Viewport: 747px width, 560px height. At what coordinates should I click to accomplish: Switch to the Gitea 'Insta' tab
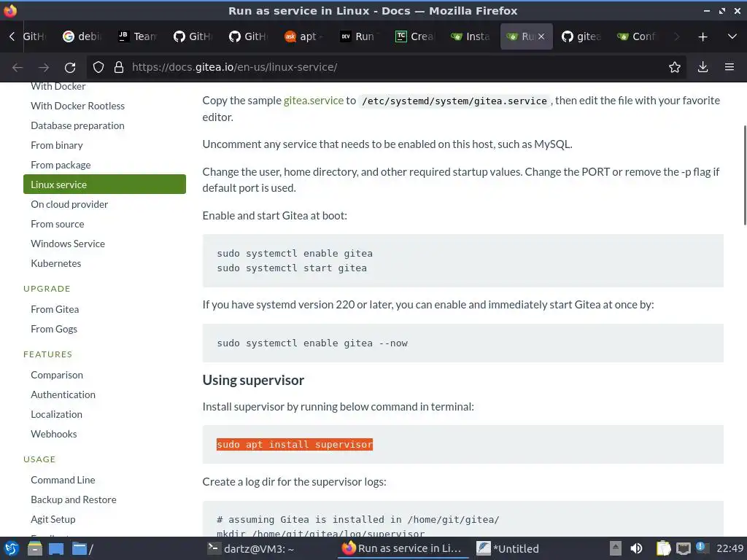point(471,36)
